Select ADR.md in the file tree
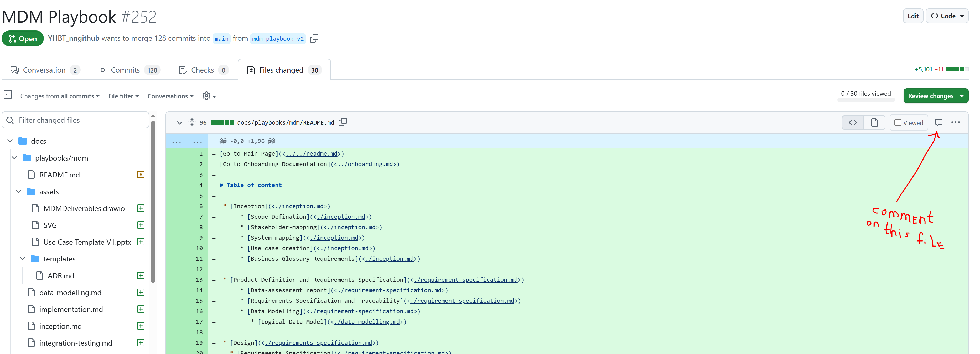The image size is (980, 354). [x=61, y=276]
